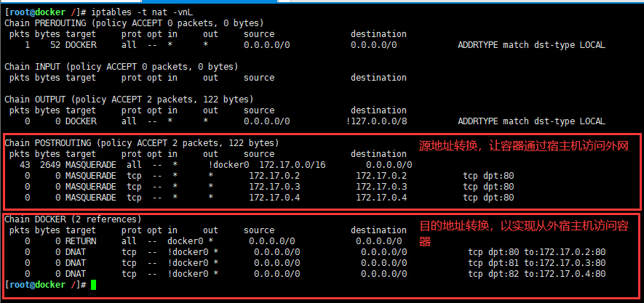The width and height of the screenshot is (644, 303).
Task: Click the DOCKER target in the PREROUTING chain
Action: pyautogui.click(x=81, y=45)
